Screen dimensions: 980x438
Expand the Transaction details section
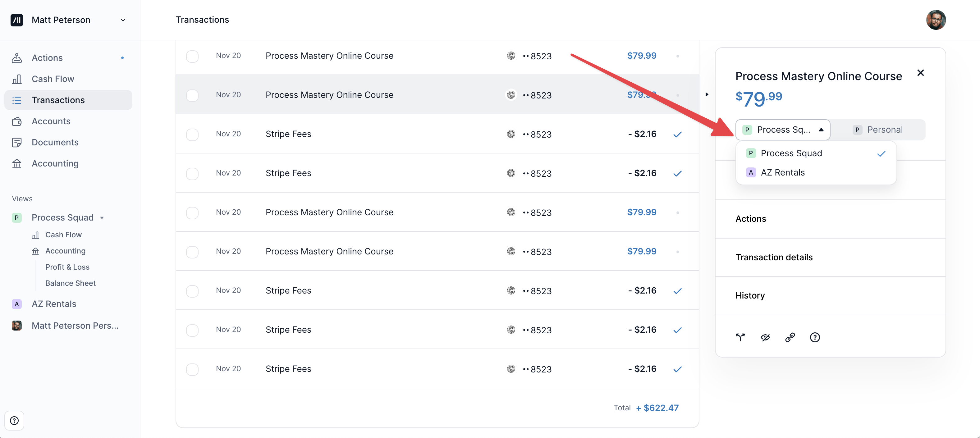774,258
